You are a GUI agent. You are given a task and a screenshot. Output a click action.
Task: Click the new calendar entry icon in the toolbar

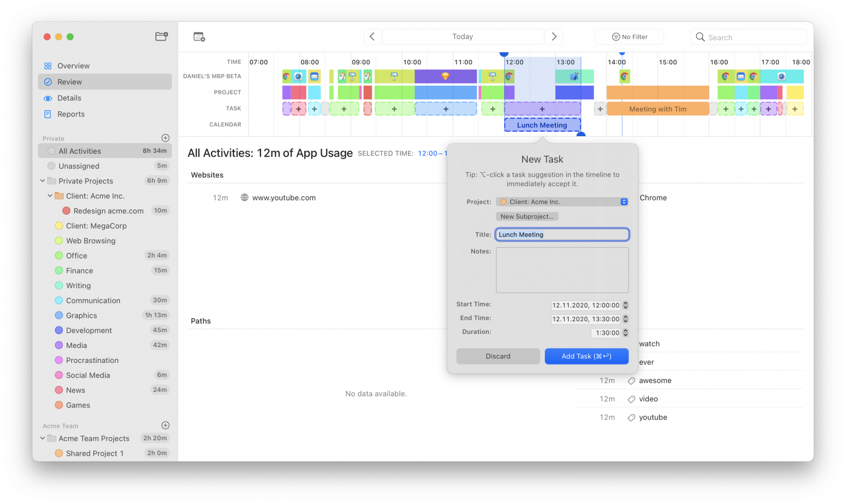(x=198, y=36)
